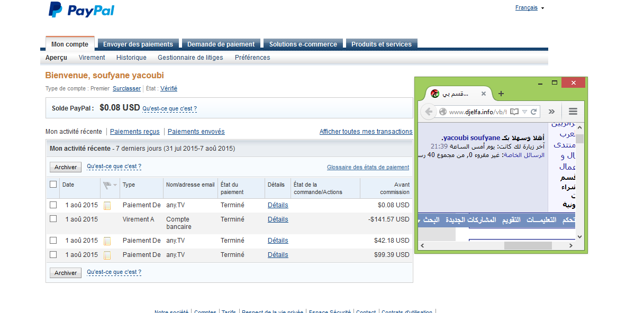
Task: Click the PayPal logo
Action: [81, 10]
